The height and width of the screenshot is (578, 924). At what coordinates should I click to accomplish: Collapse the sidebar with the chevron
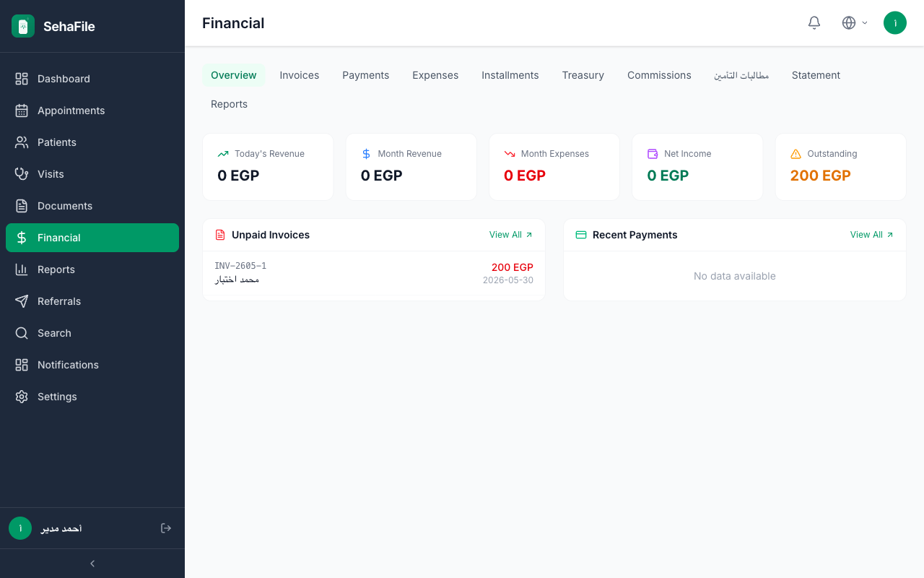click(x=92, y=564)
